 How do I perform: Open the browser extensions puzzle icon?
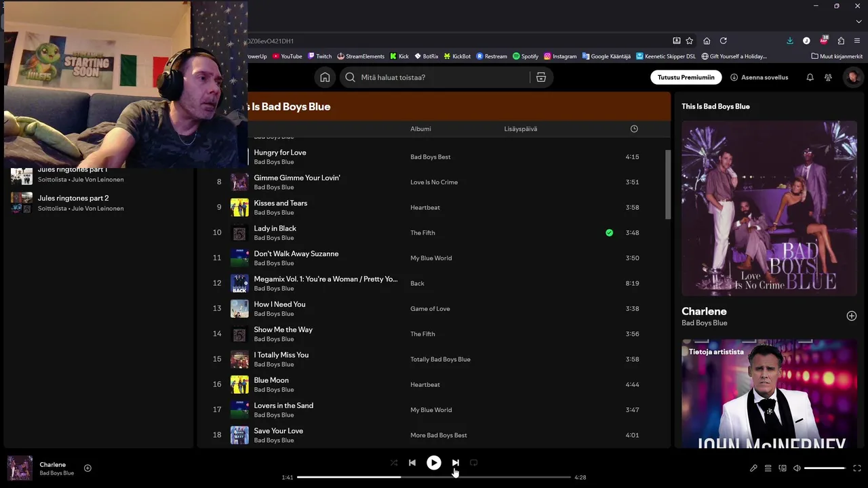coord(841,41)
